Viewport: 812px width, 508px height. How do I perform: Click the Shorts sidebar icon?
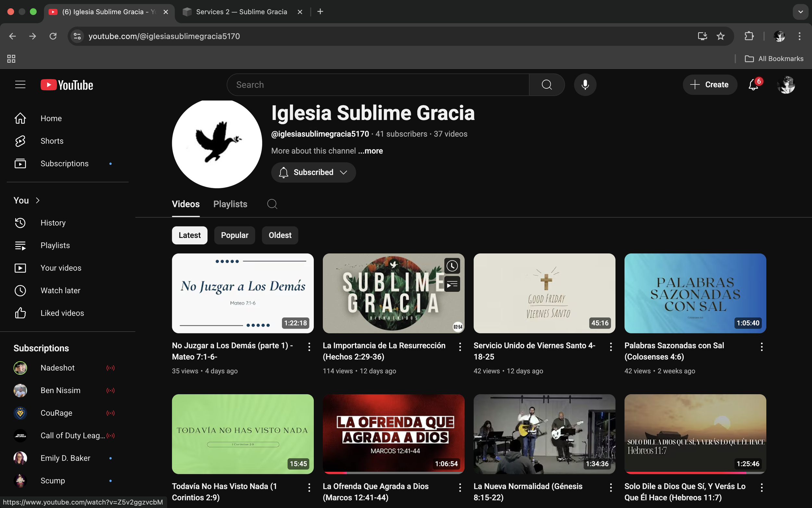pos(20,141)
